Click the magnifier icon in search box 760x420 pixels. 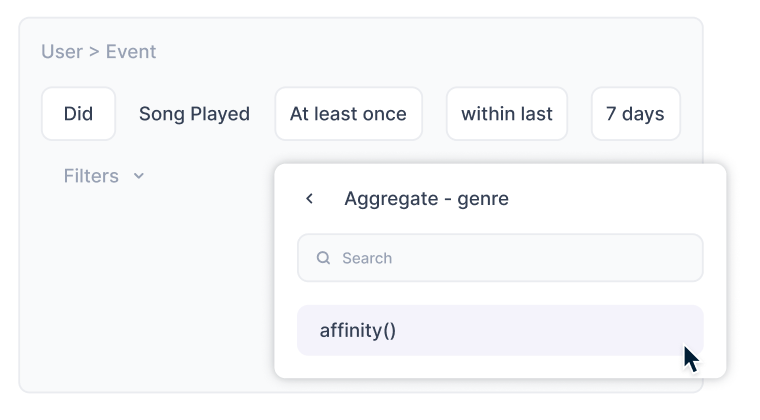pos(323,258)
